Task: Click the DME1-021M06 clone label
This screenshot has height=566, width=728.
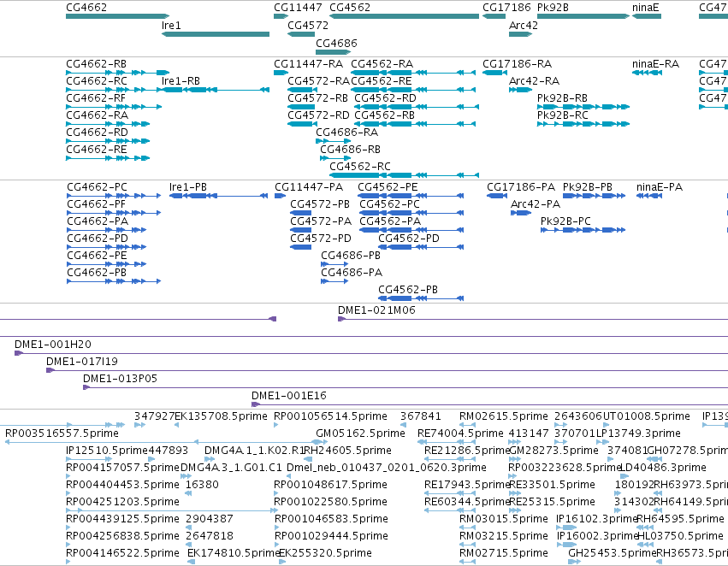Action: click(376, 310)
